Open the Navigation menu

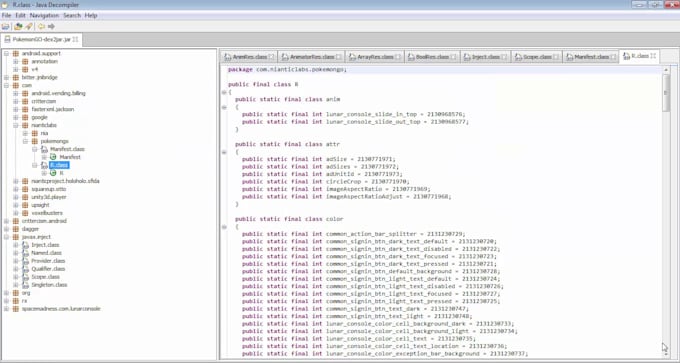(x=44, y=15)
